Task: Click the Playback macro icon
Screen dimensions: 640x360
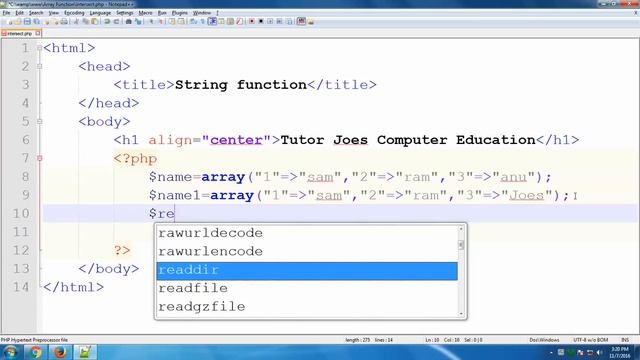Action: (270, 21)
